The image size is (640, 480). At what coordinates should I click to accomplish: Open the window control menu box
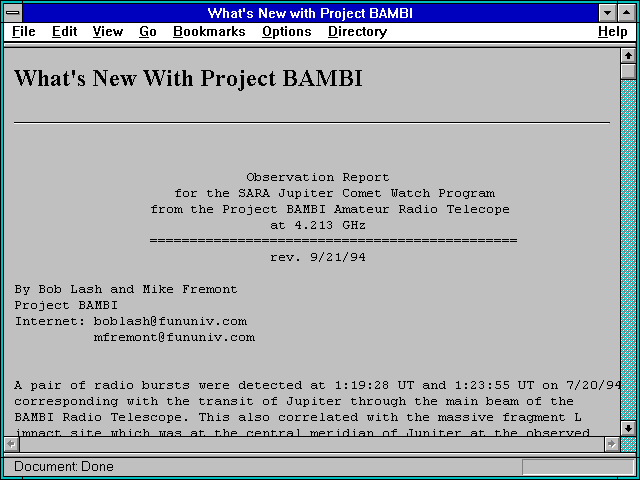coord(13,13)
